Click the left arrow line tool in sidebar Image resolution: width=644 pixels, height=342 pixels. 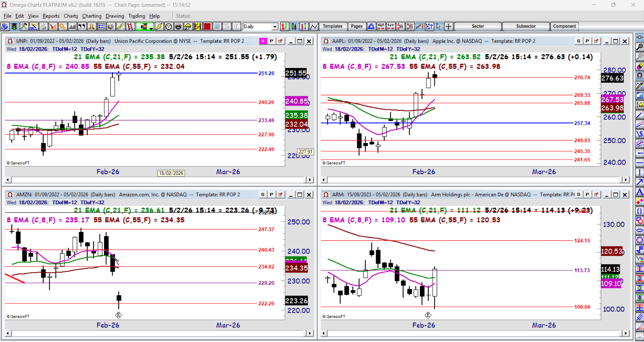pyautogui.click(x=640, y=153)
